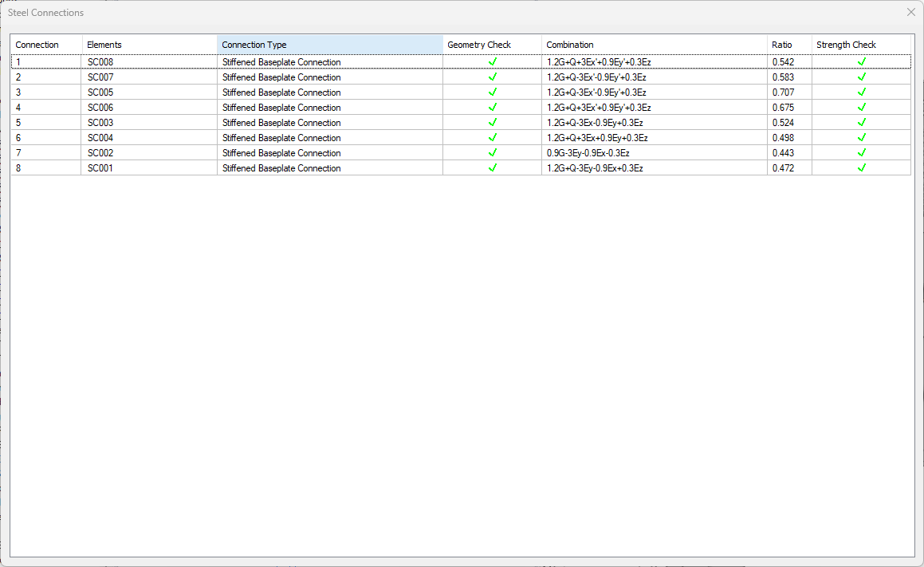924x567 pixels.
Task: Select ratio value 0.472
Action: [x=789, y=168]
